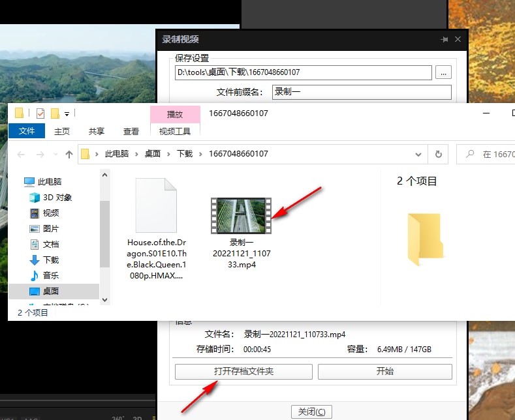Click the folder icon in the address bar

point(86,154)
